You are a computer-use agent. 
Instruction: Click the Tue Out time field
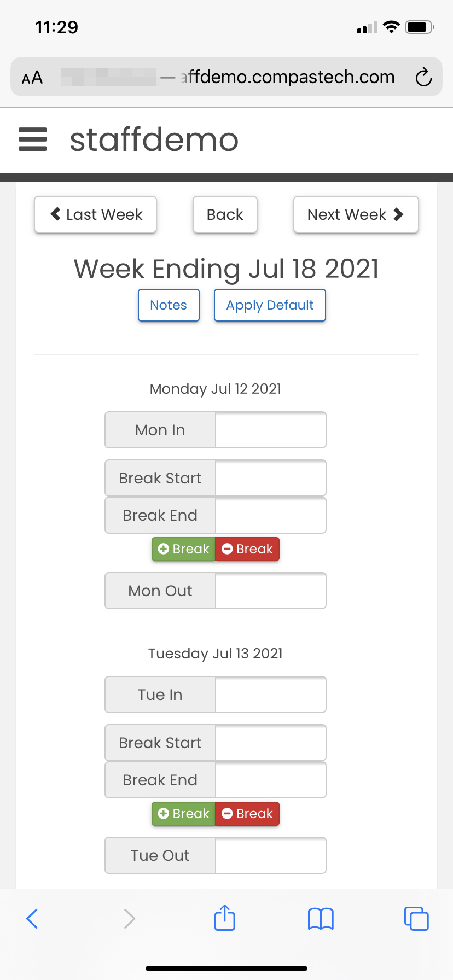(271, 855)
